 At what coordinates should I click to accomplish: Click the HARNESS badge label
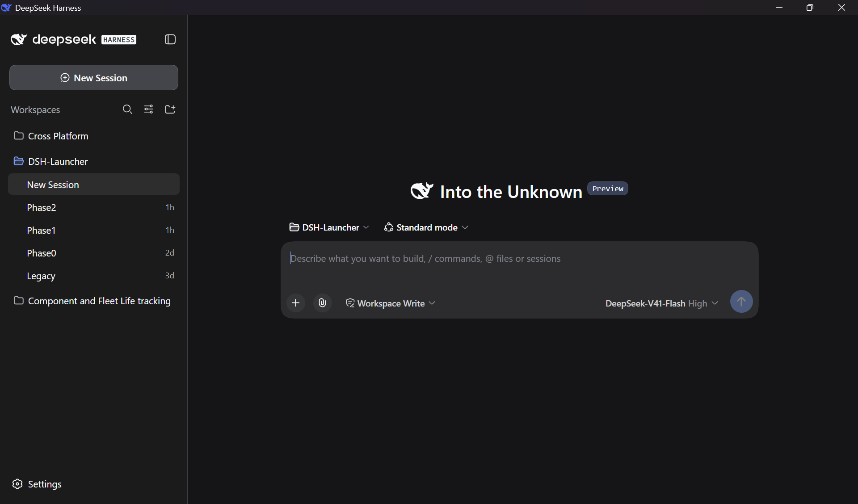click(119, 40)
